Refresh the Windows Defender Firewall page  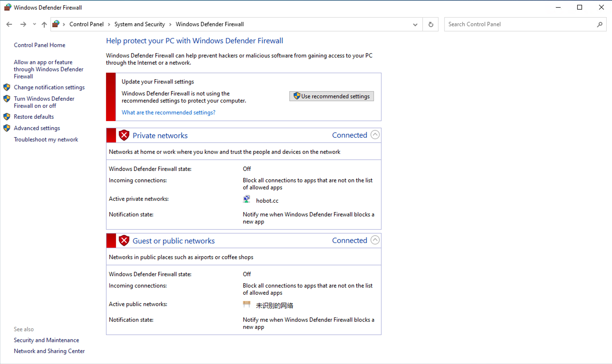431,24
